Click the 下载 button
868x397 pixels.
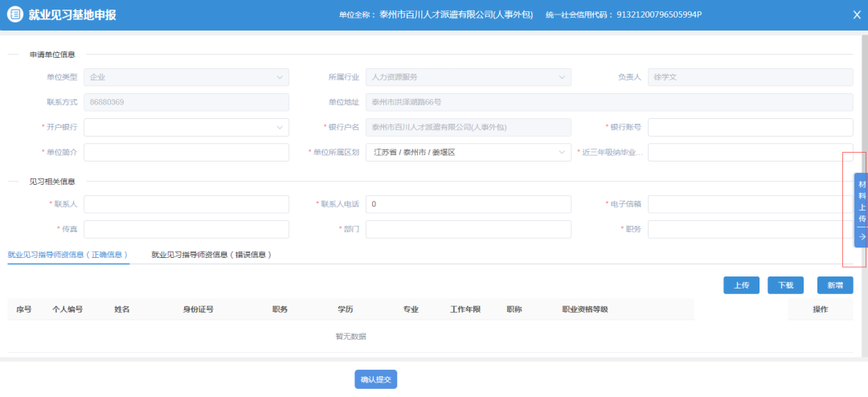click(785, 284)
